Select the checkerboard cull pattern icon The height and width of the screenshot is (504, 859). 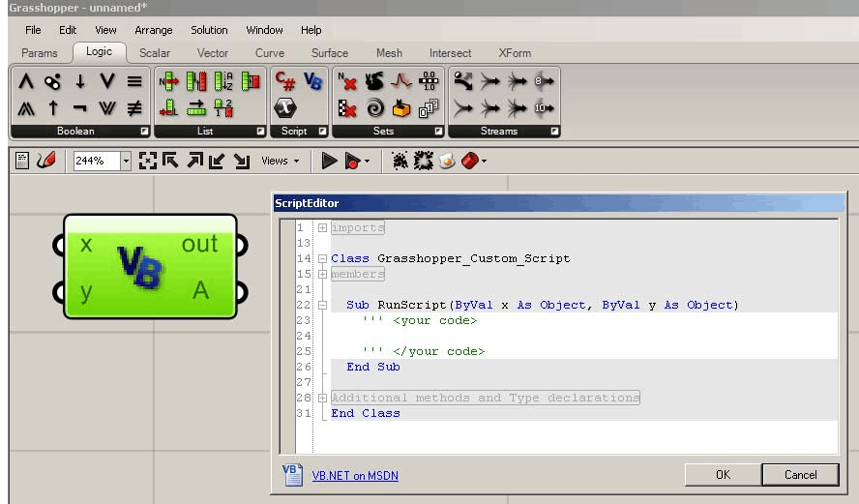coord(346,108)
